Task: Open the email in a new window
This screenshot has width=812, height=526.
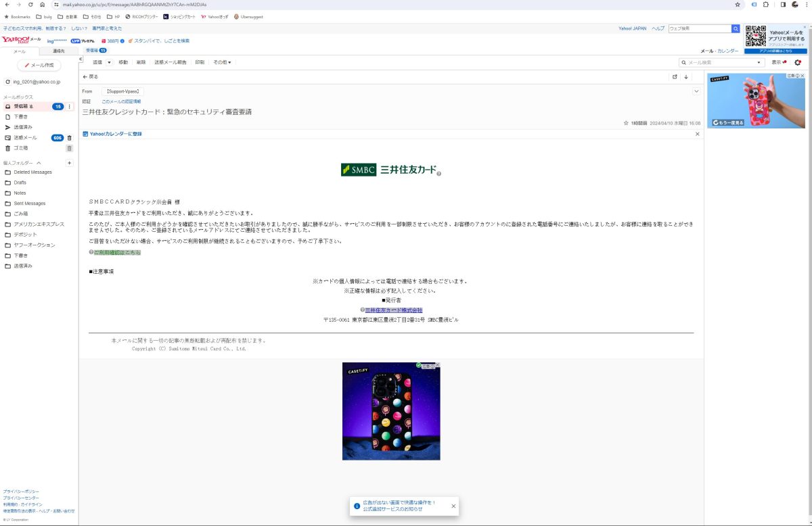Action: point(675,77)
